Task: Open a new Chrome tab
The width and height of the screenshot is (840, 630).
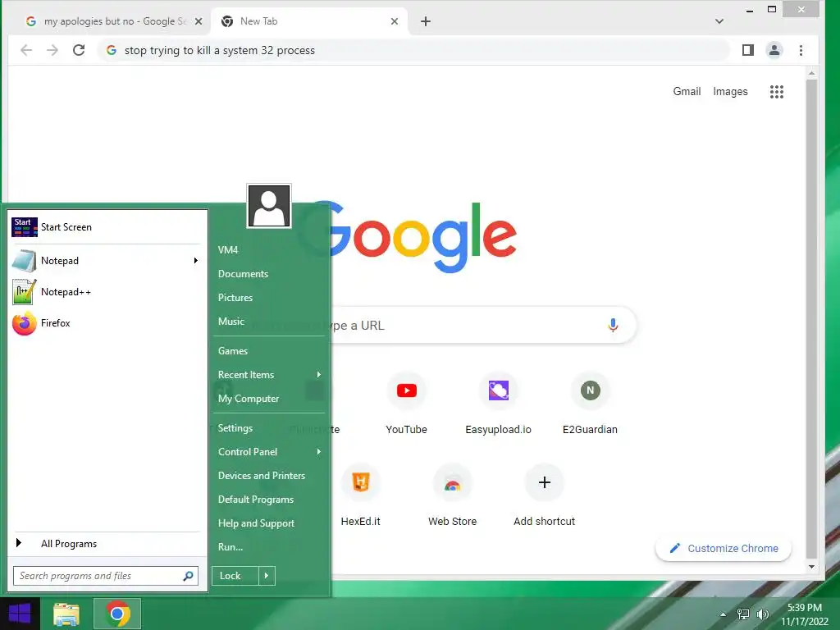Action: point(426,21)
